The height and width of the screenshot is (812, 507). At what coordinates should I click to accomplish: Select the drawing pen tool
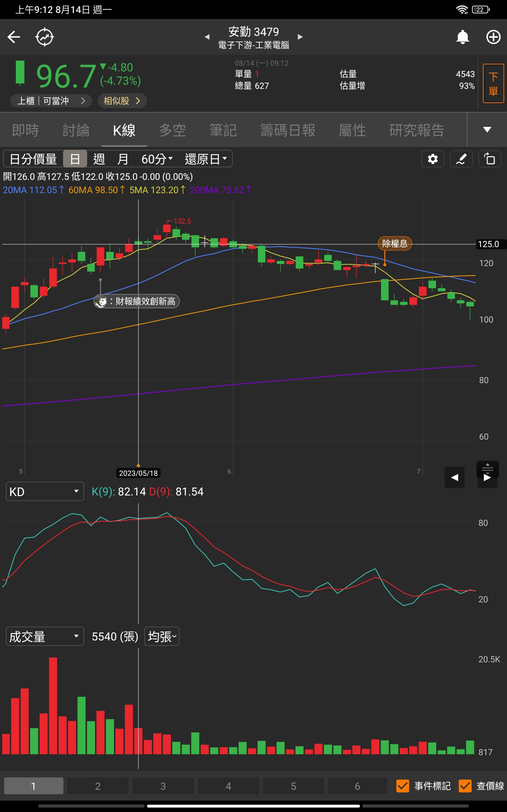pos(461,159)
